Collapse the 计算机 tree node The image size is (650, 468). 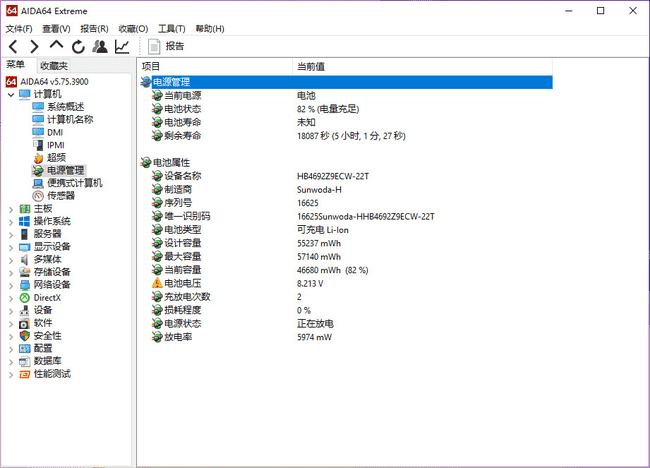[x=11, y=95]
